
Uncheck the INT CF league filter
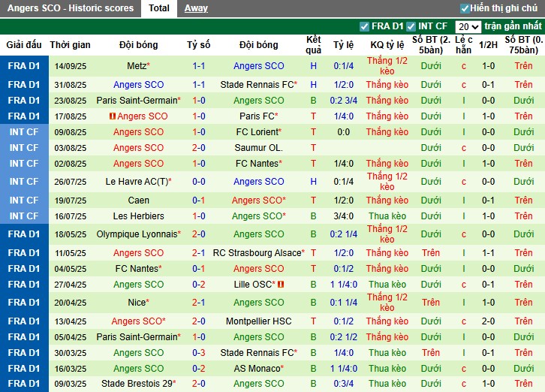411,26
